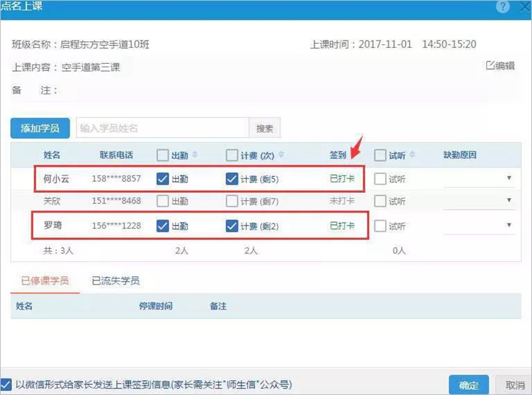Uncheck 出勤 for 何小云
The image size is (532, 395).
click(163, 179)
